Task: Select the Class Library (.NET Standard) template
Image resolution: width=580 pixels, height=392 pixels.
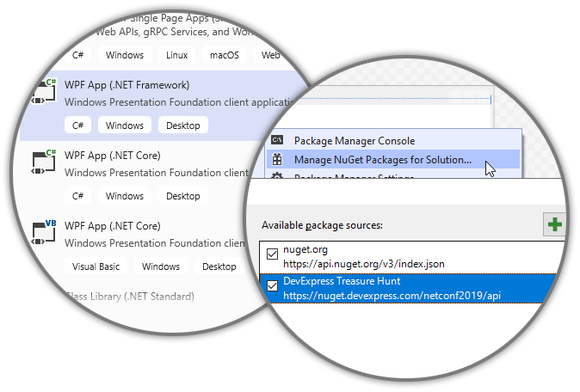Action: [x=129, y=297]
